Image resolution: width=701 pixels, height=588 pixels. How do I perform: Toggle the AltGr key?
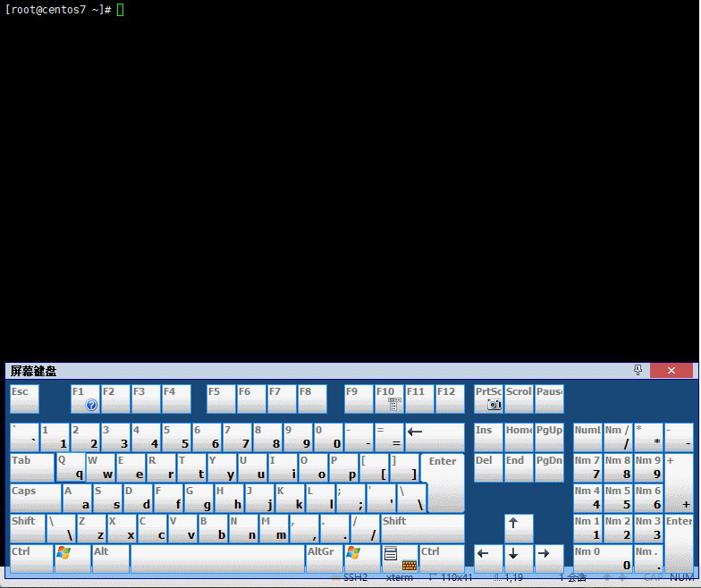[x=324, y=558]
